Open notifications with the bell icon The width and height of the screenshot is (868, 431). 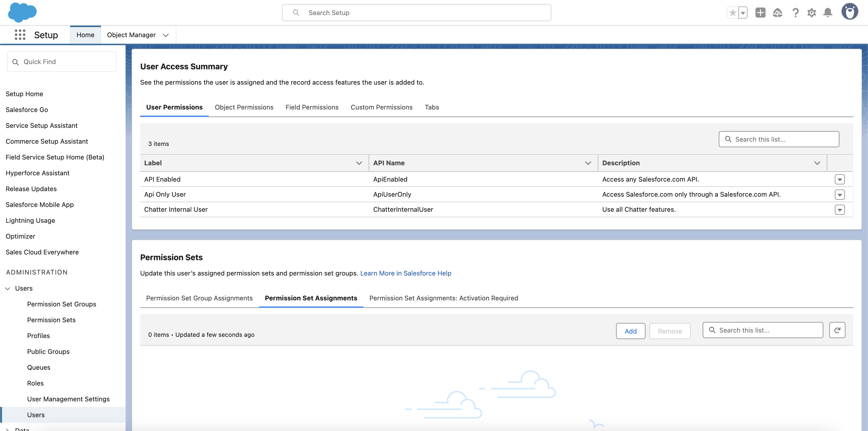coord(828,13)
